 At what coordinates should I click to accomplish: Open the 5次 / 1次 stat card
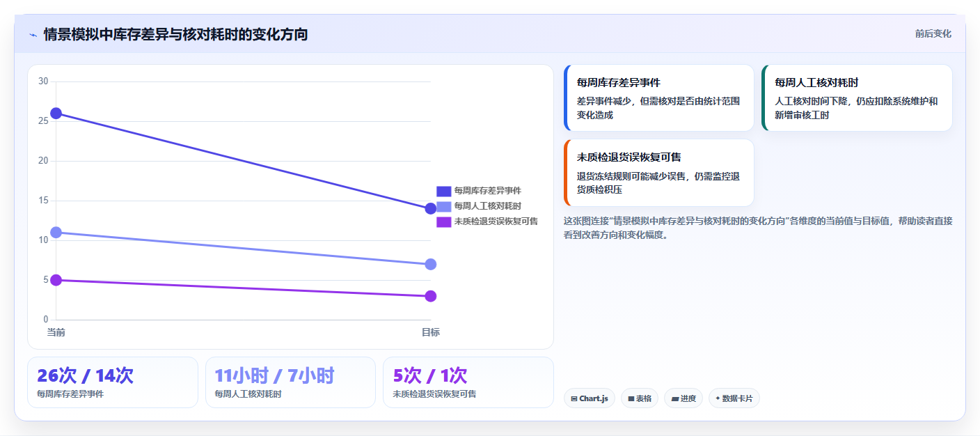tap(468, 382)
